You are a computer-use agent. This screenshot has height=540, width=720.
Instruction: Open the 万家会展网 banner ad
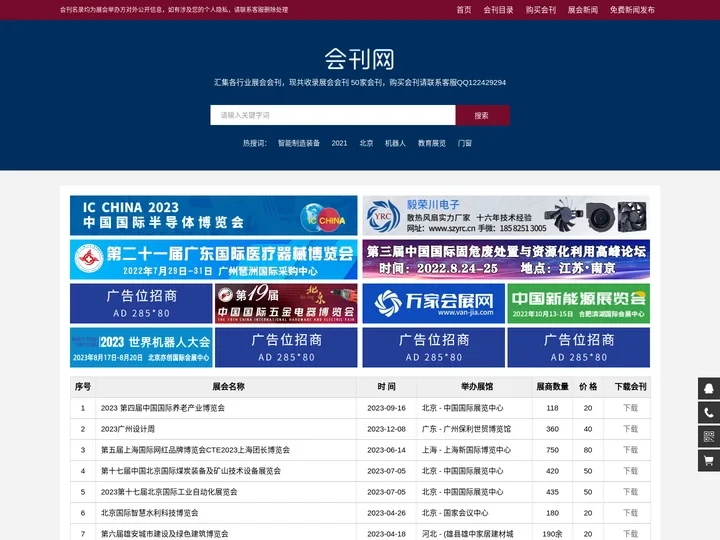point(433,304)
